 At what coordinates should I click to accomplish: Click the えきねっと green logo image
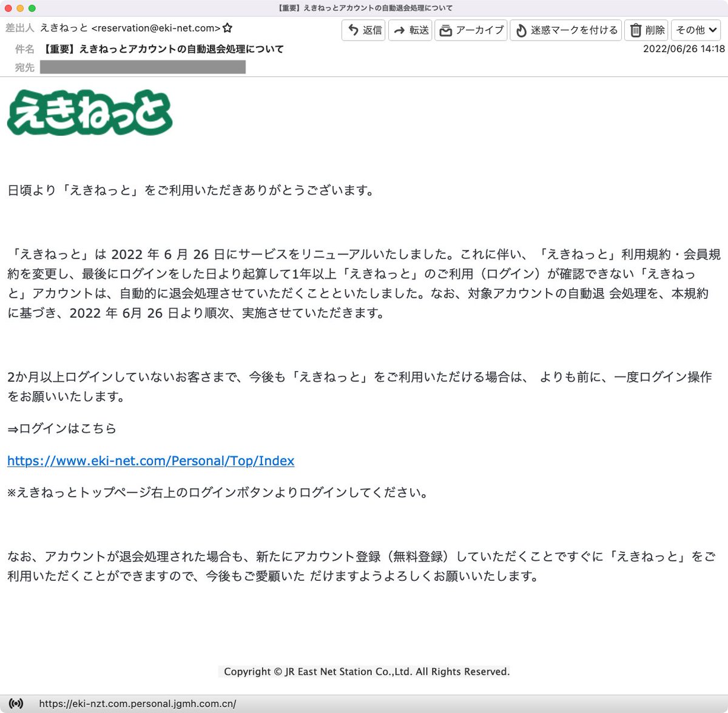click(x=90, y=112)
